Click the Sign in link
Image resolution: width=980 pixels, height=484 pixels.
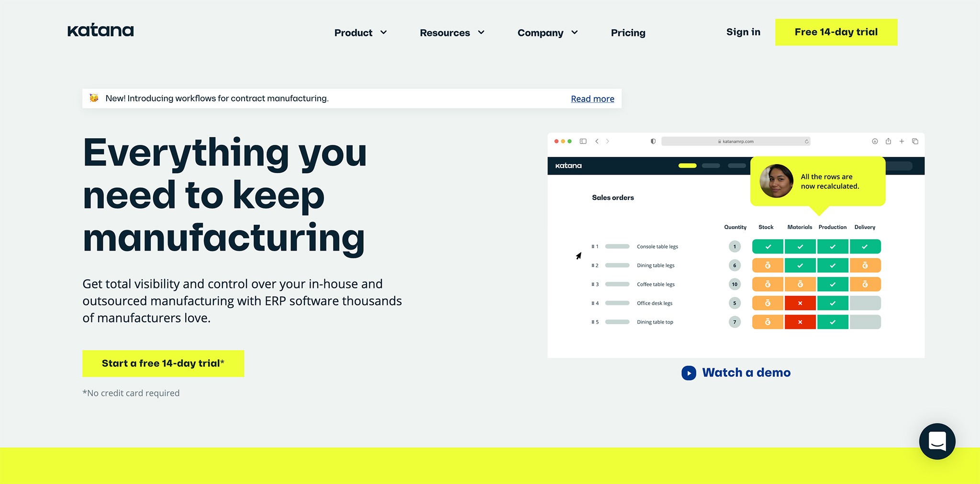click(x=743, y=32)
